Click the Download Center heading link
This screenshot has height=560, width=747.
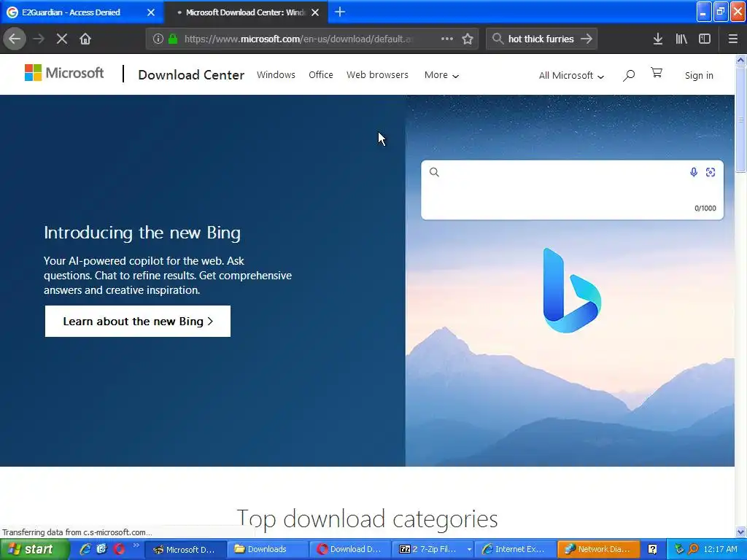tap(191, 75)
